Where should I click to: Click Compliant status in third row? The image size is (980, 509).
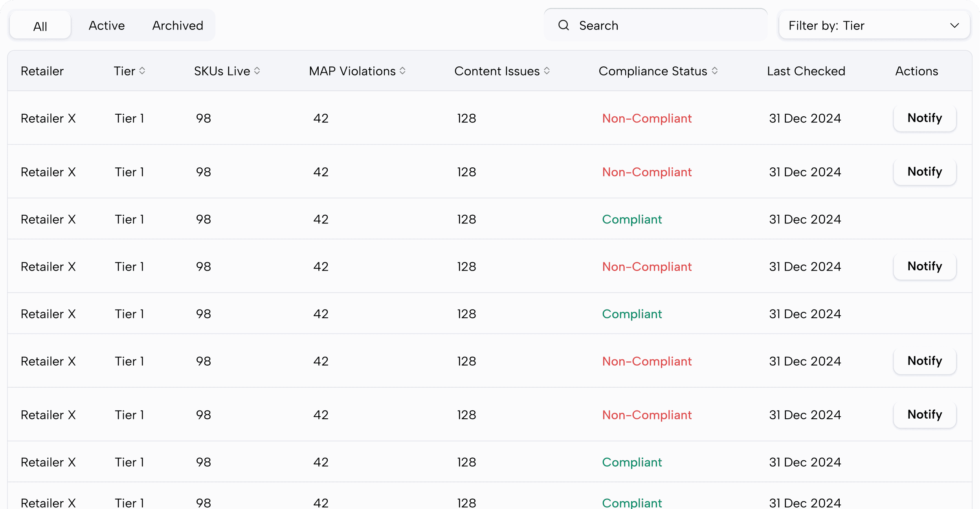[632, 219]
